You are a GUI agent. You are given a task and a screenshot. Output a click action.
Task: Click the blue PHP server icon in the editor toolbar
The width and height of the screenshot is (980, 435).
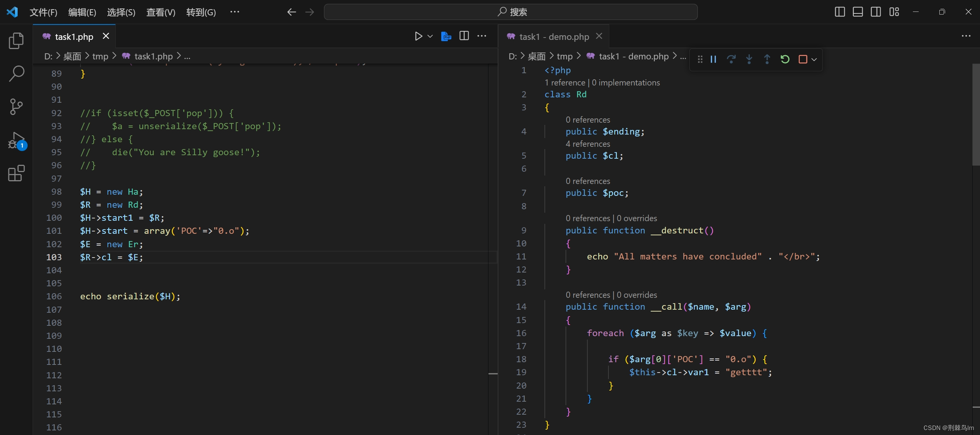[446, 36]
